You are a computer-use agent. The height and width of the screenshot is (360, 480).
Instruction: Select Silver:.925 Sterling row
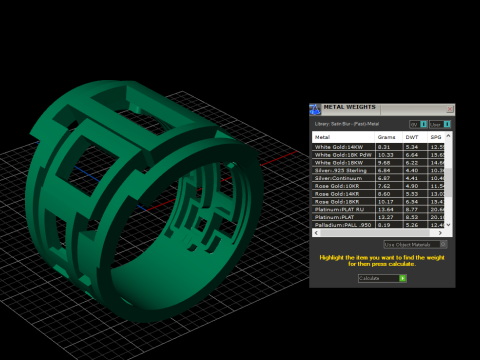coord(378,170)
